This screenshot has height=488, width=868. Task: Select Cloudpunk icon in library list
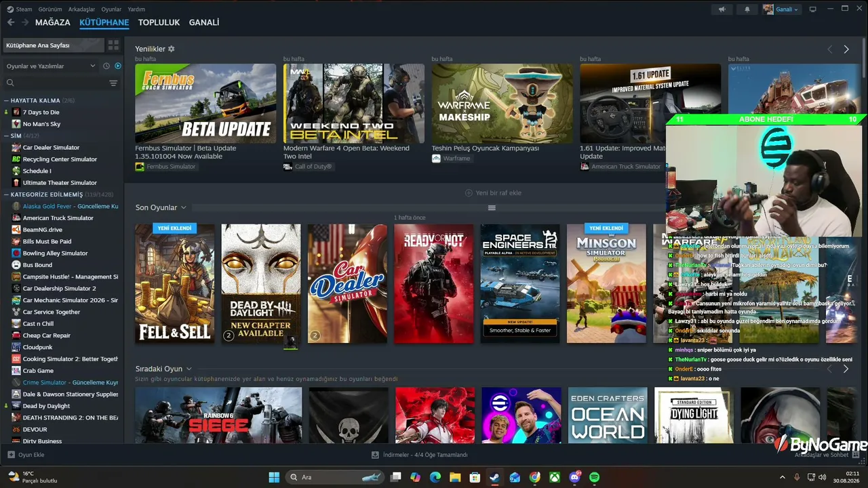pos(16,347)
